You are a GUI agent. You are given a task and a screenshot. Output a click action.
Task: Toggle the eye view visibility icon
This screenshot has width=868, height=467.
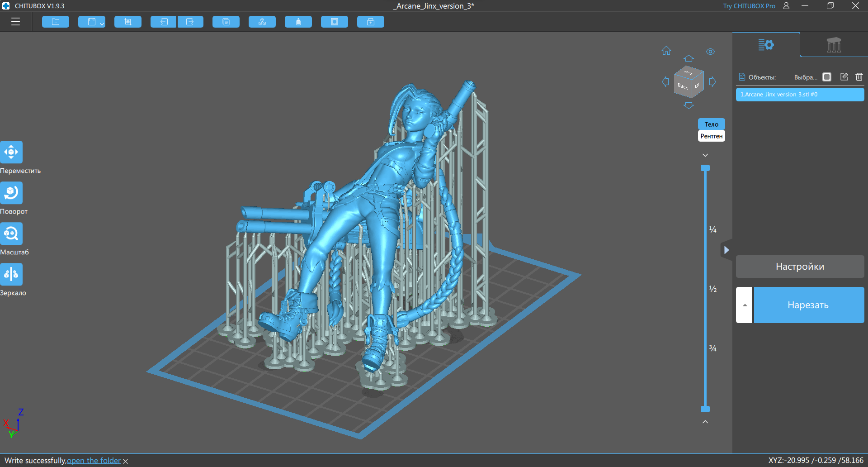710,52
